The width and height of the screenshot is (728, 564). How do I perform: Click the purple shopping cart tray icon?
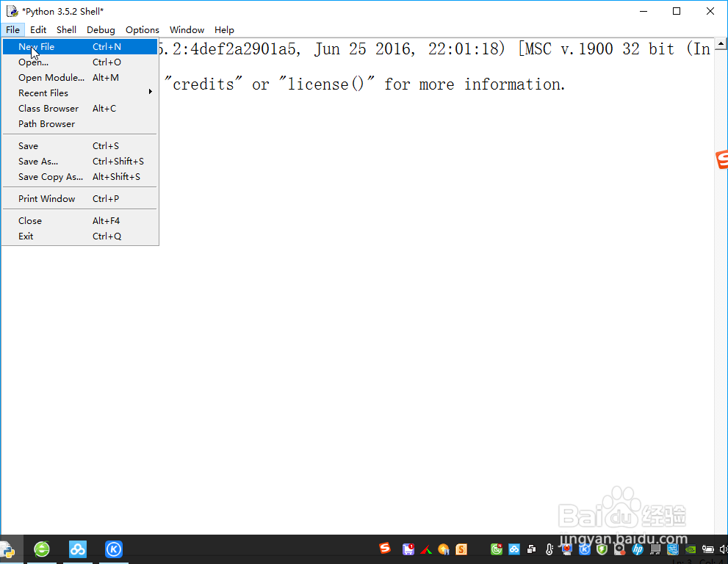click(x=408, y=549)
